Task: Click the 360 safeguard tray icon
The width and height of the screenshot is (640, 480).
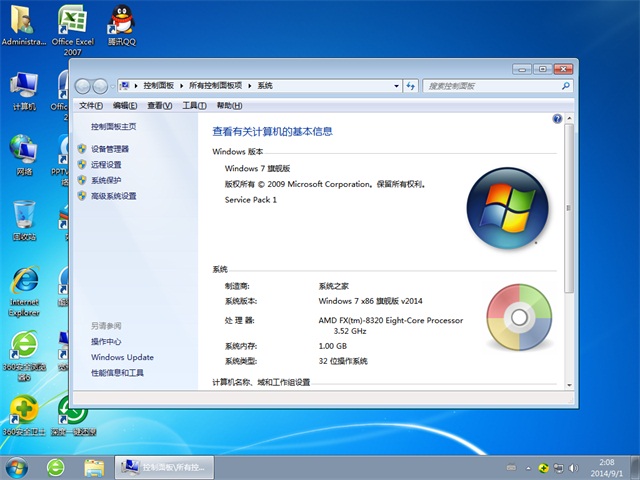Action: tap(543, 468)
